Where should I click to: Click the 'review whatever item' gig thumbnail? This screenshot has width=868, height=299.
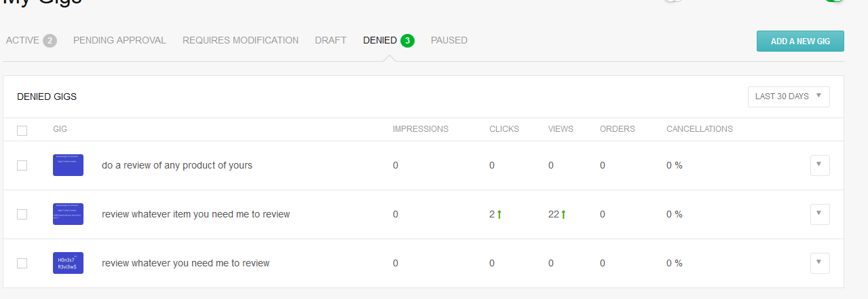coord(68,214)
